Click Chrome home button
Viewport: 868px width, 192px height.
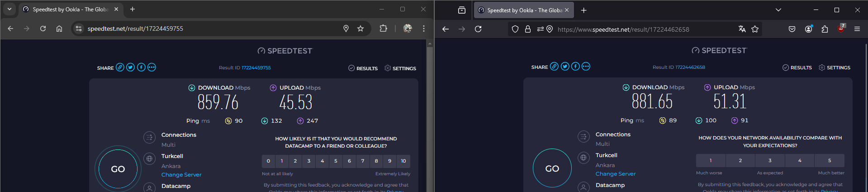(59, 29)
